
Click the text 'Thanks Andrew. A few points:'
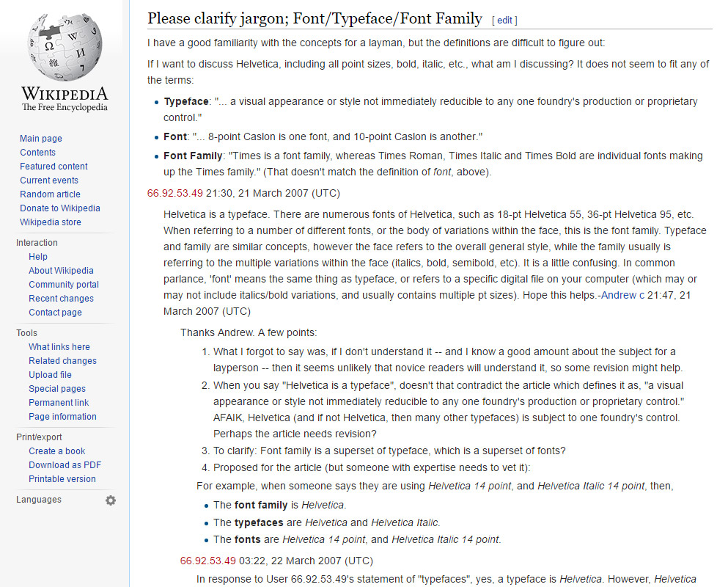249,333
